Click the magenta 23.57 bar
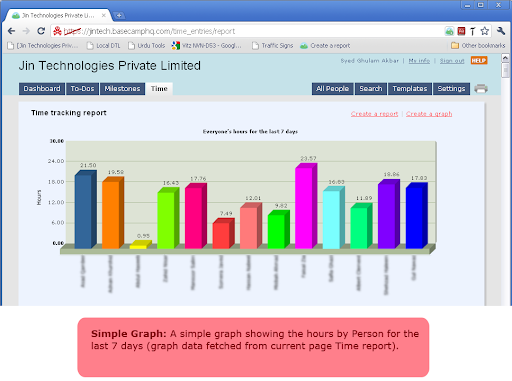This screenshot has width=512, height=381. pyautogui.click(x=306, y=206)
